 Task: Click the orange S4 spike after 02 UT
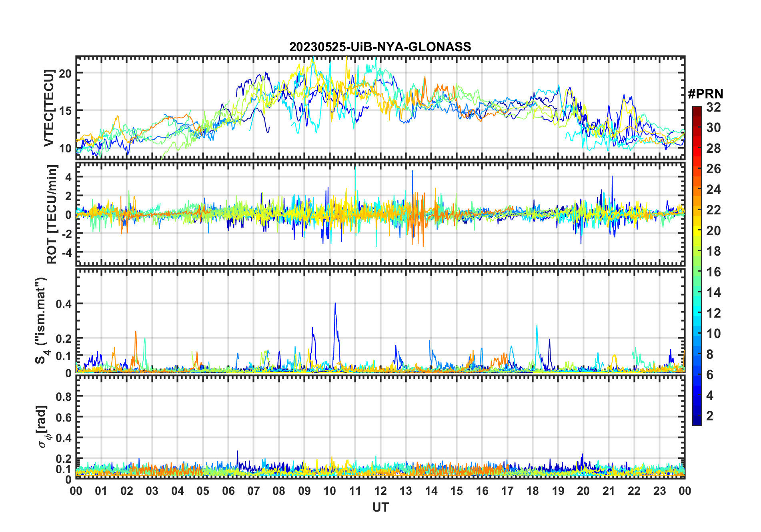click(x=136, y=333)
